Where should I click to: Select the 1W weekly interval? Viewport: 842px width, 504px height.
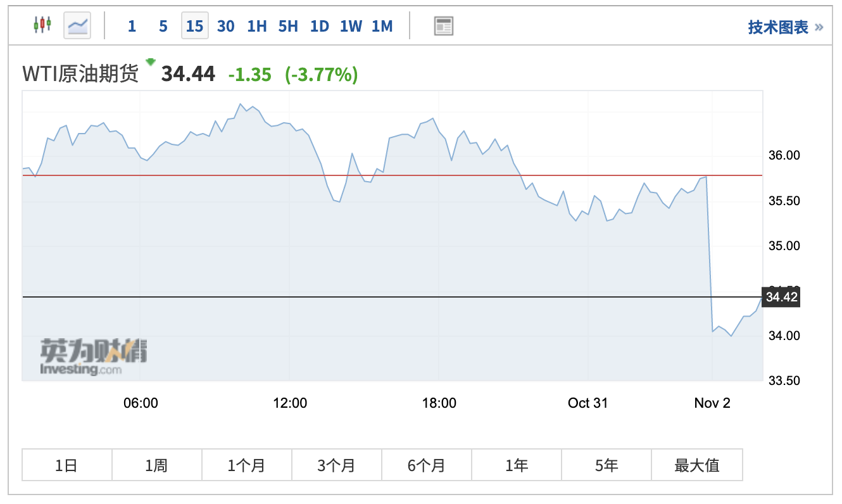351,26
